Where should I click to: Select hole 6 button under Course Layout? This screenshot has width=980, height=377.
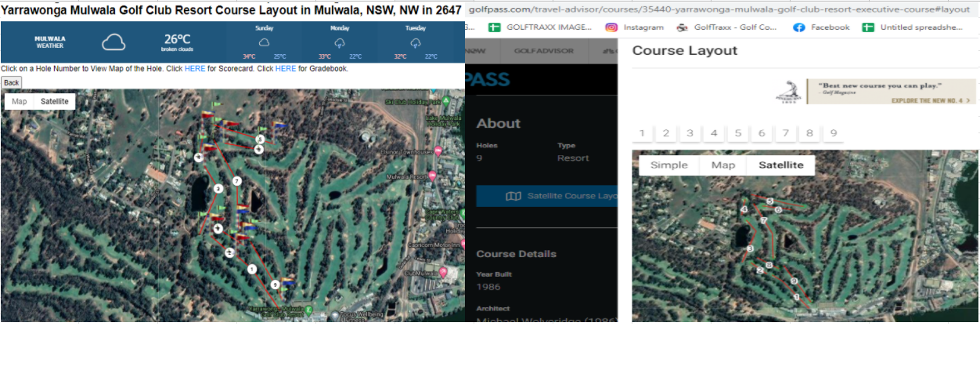(762, 133)
